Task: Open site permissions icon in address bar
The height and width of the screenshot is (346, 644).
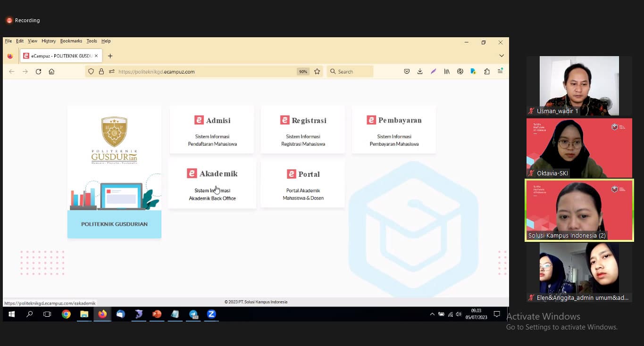Action: [x=111, y=72]
